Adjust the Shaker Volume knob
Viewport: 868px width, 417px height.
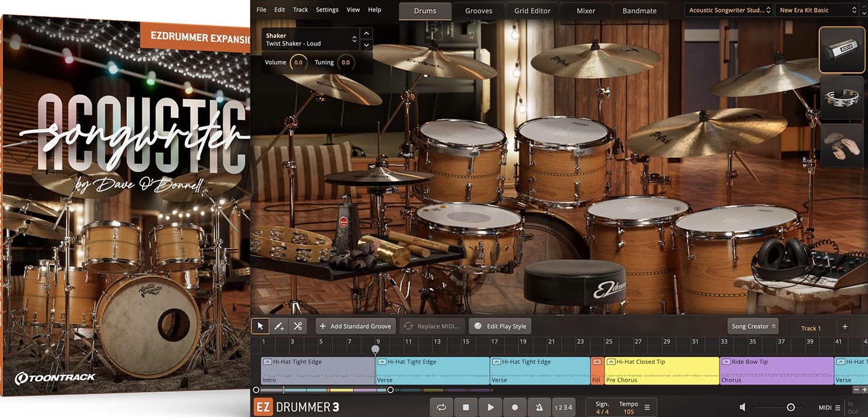298,62
